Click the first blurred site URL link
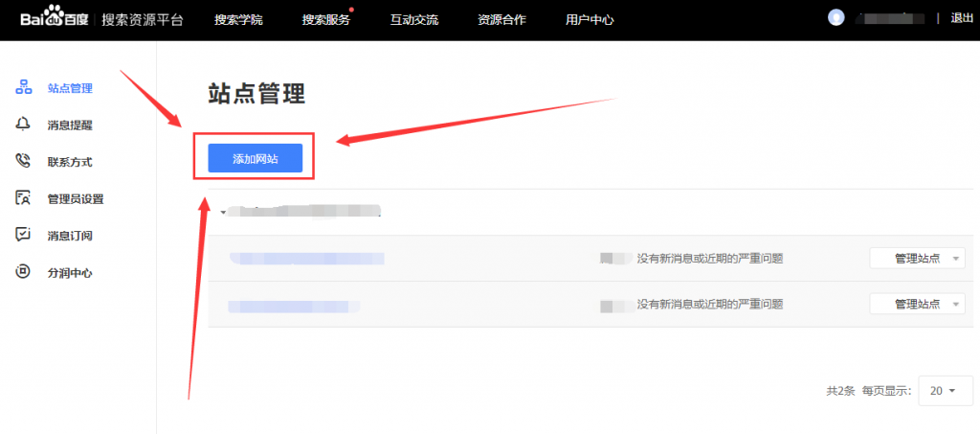 pyautogui.click(x=306, y=259)
